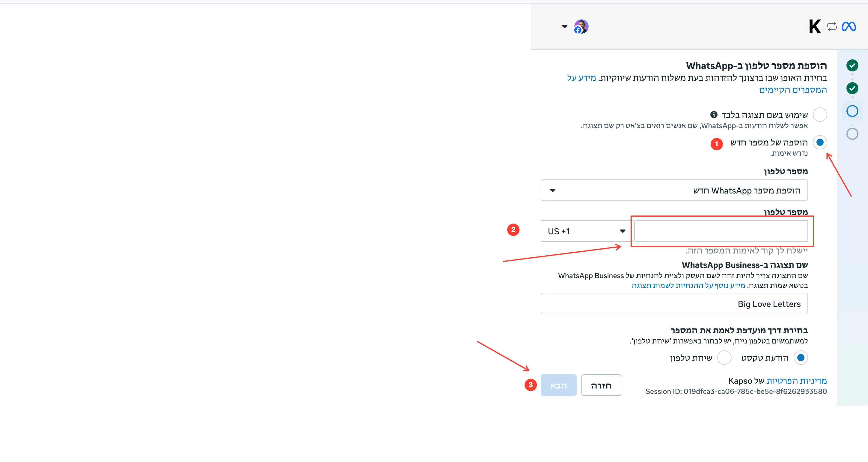This screenshot has width=868, height=462.
Task: Click the swap arrows icon between logos
Action: (832, 26)
